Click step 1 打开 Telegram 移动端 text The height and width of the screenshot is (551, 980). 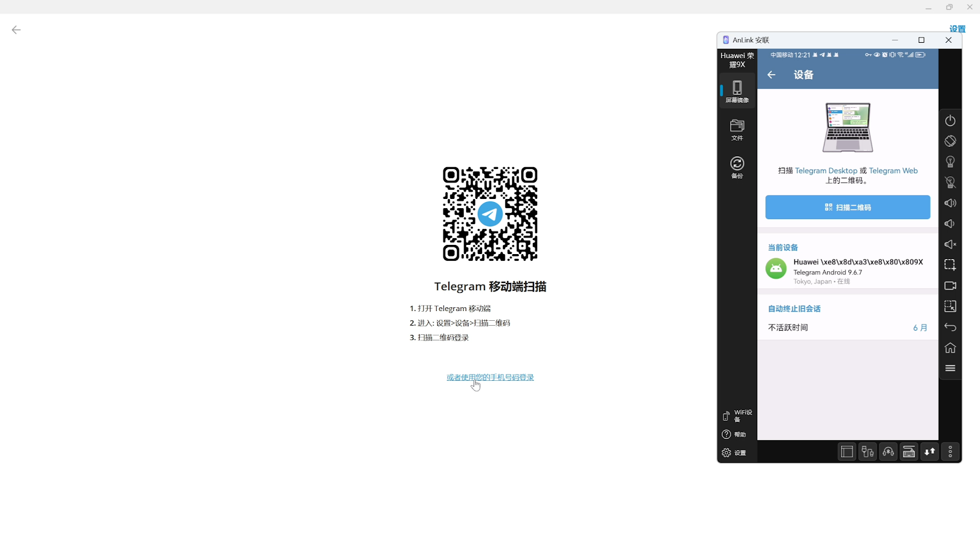450,309
